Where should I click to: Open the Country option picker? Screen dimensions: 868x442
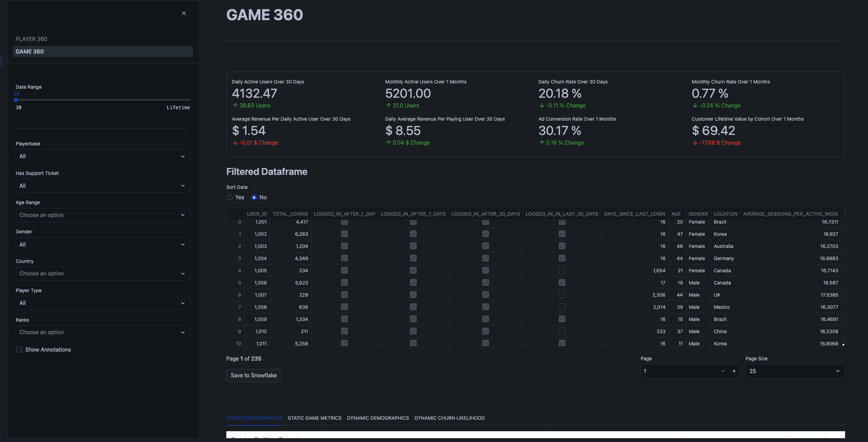103,273
